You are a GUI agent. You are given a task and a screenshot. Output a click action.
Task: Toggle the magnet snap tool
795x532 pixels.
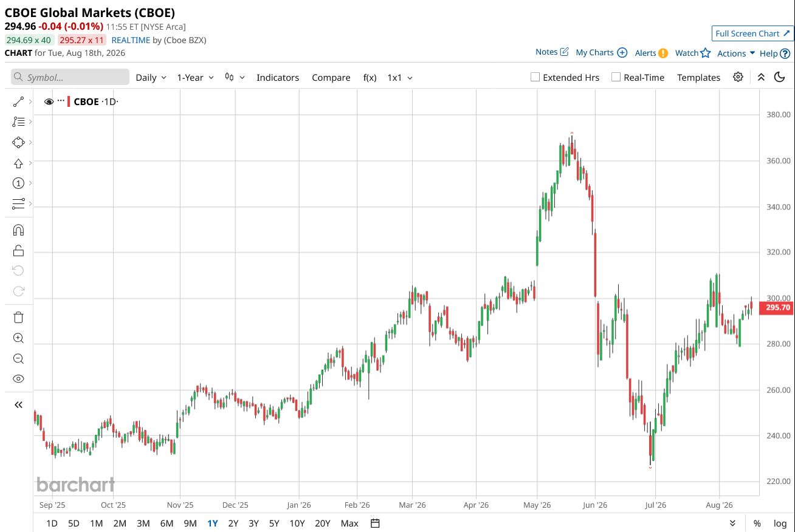(18, 230)
